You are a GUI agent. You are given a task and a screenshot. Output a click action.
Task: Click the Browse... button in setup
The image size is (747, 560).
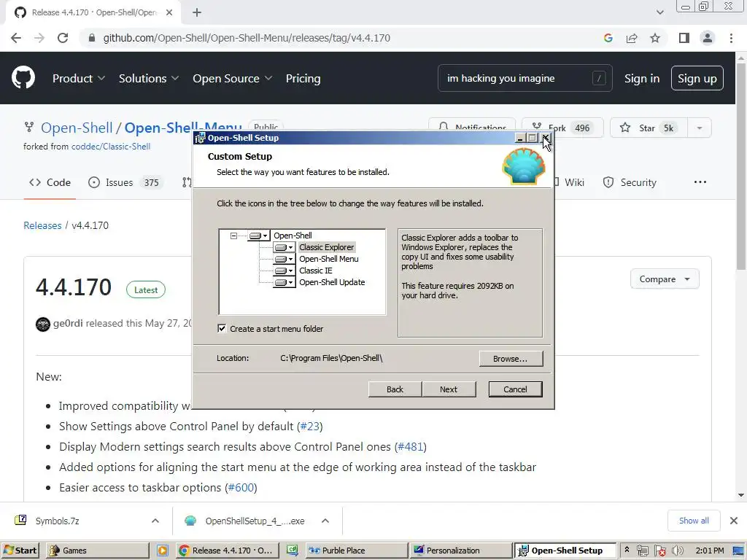coord(511,359)
